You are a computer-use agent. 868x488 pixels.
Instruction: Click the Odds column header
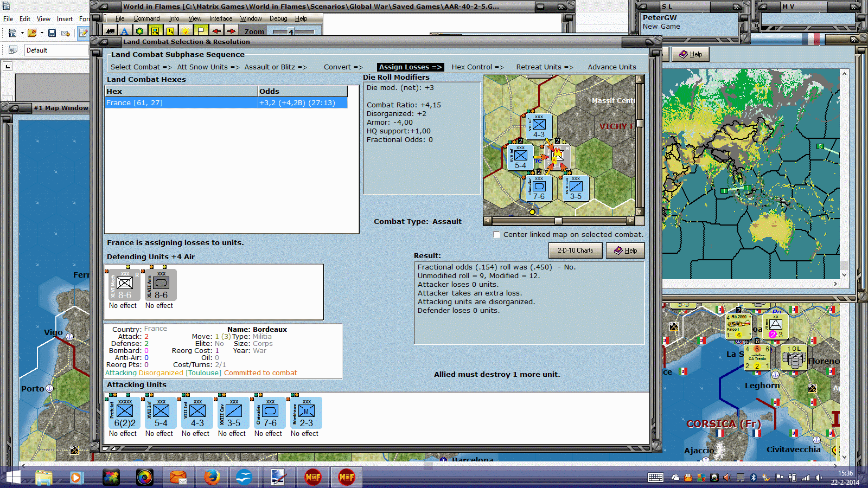point(303,92)
